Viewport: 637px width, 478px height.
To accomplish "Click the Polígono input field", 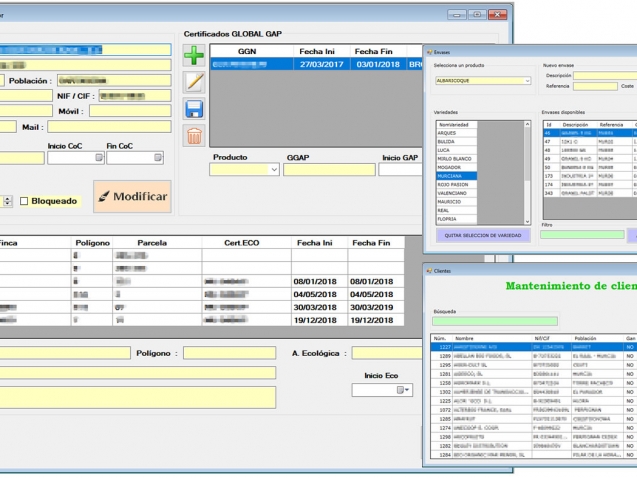I will (x=230, y=353).
